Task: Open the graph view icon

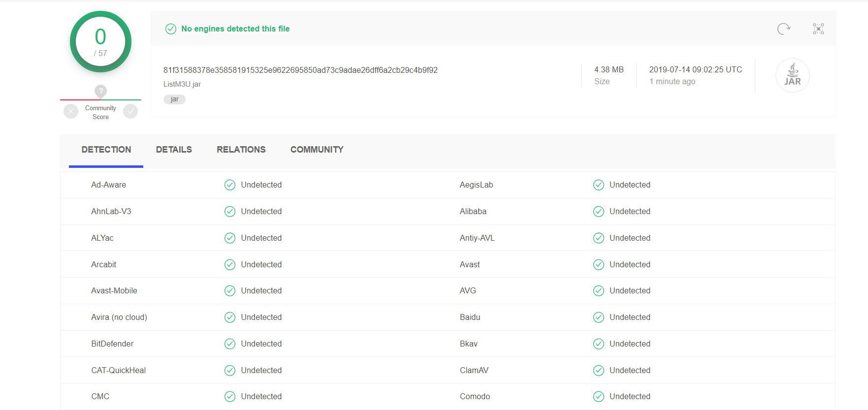Action: (x=818, y=29)
